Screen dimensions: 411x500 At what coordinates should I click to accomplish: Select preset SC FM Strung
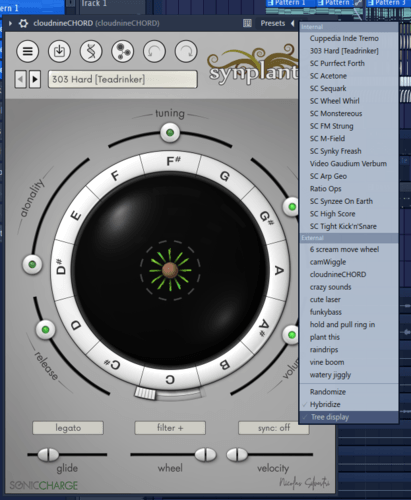pos(349,126)
